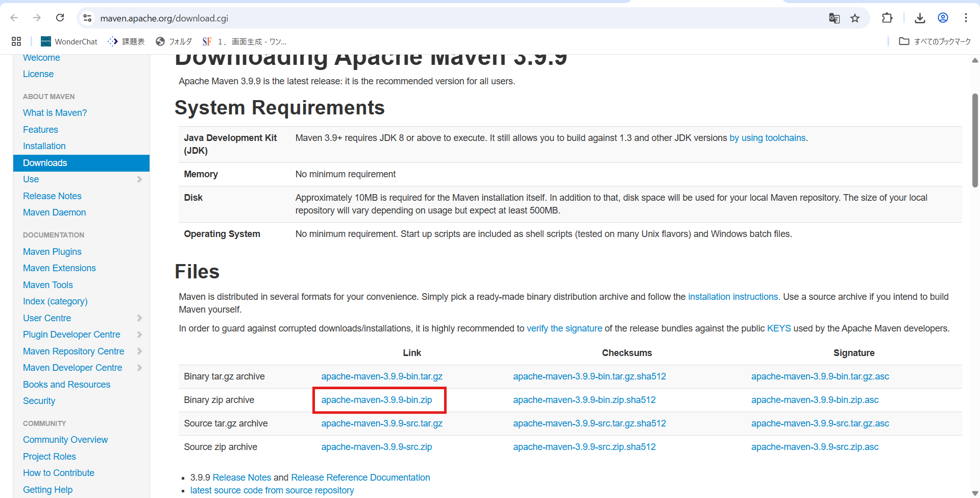Open Books and Resources sidebar link
The image size is (980, 498).
pos(66,385)
